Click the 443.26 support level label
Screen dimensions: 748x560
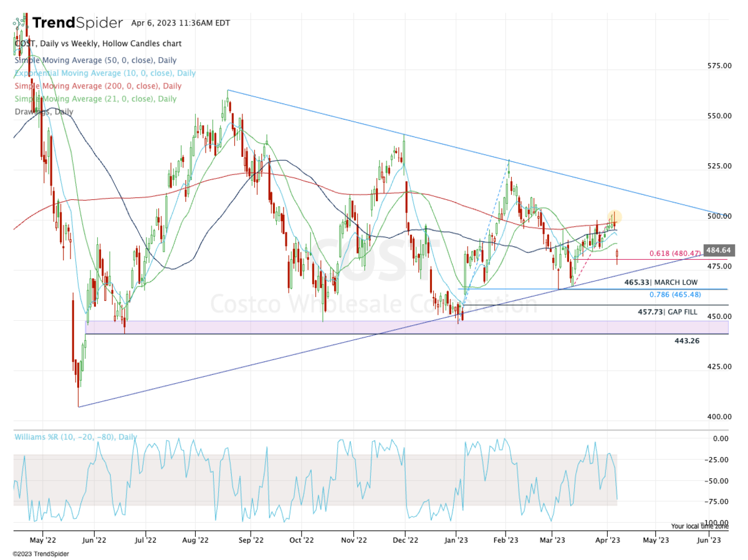(687, 341)
